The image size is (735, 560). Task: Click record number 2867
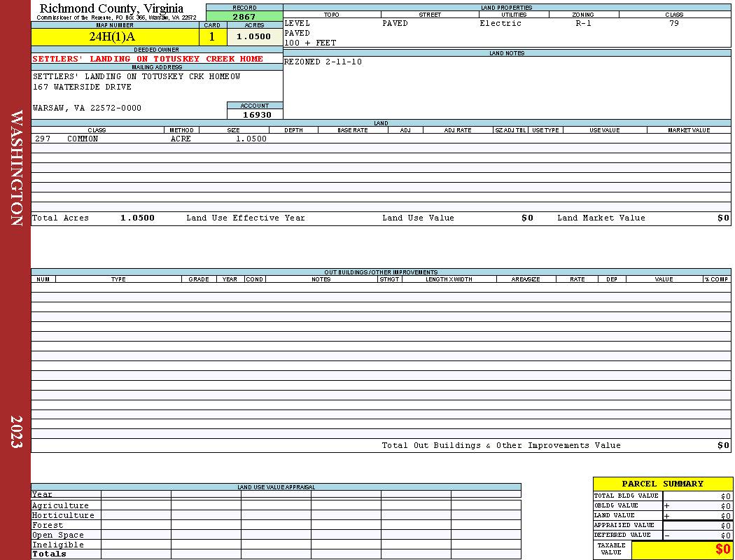[244, 16]
